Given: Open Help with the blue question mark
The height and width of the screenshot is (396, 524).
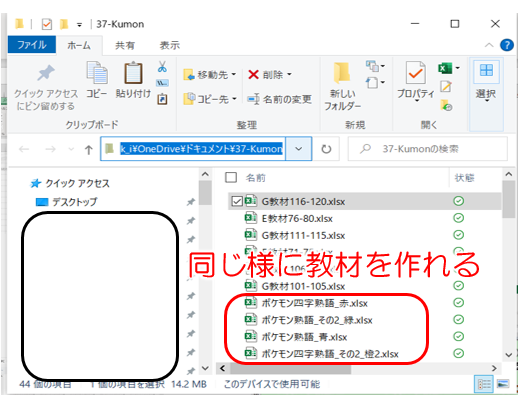Looking at the screenshot, I should 507,45.
